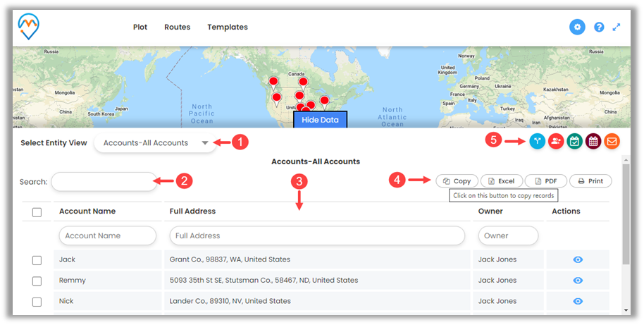This screenshot has width=644, height=325.
Task: Open the Select Entity View dropdown
Action: [155, 143]
